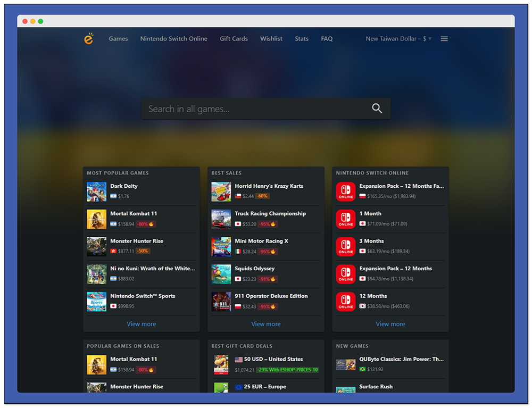The height and width of the screenshot is (408, 532).
Task: Click South Korea flag under 12 Months
Action: click(x=362, y=306)
